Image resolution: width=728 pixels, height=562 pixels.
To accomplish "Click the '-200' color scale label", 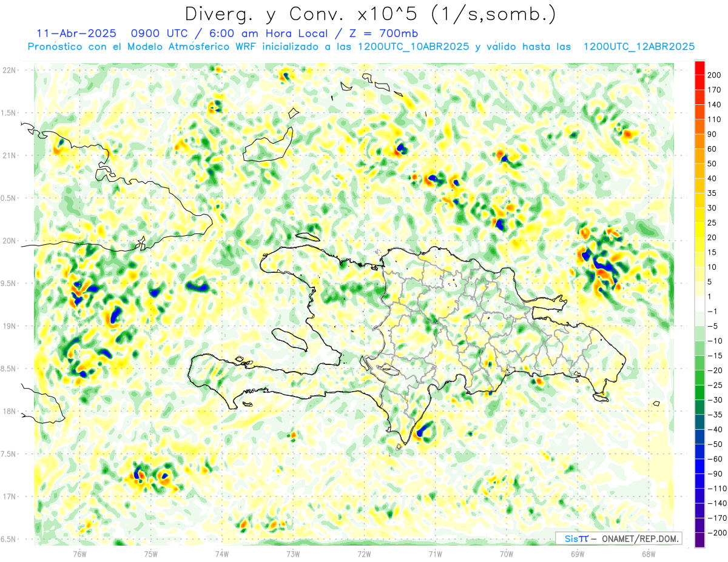I will (x=716, y=533).
